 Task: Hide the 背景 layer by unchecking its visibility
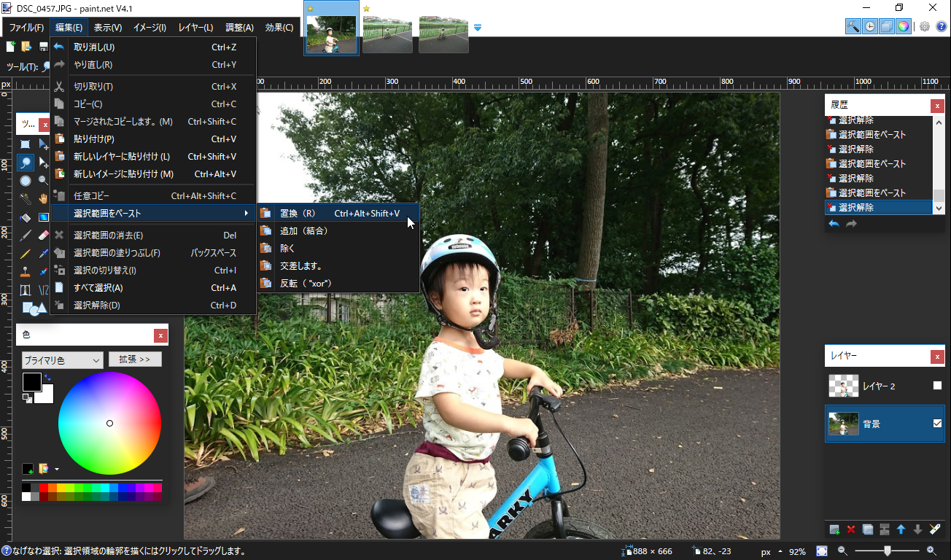(x=937, y=423)
